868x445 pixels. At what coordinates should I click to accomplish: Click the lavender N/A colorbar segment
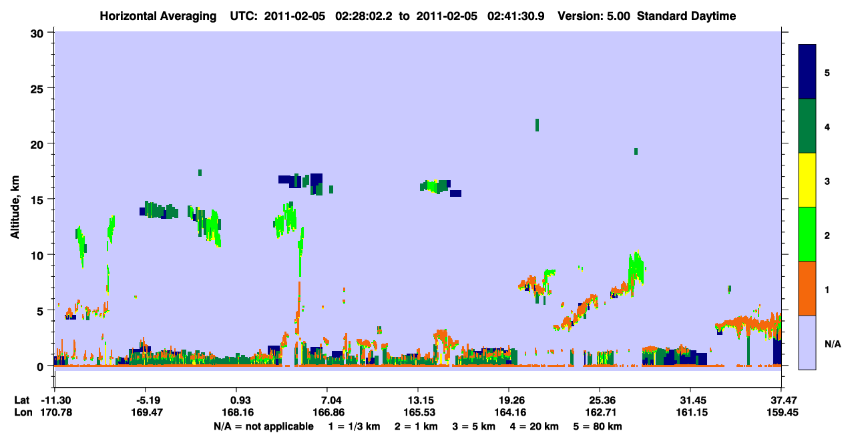point(807,342)
